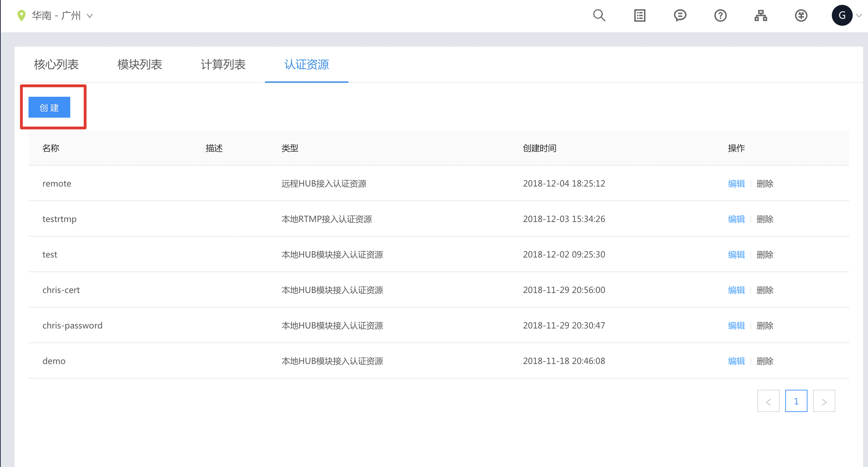Click the help question mark icon
868x467 pixels.
pyautogui.click(x=720, y=16)
